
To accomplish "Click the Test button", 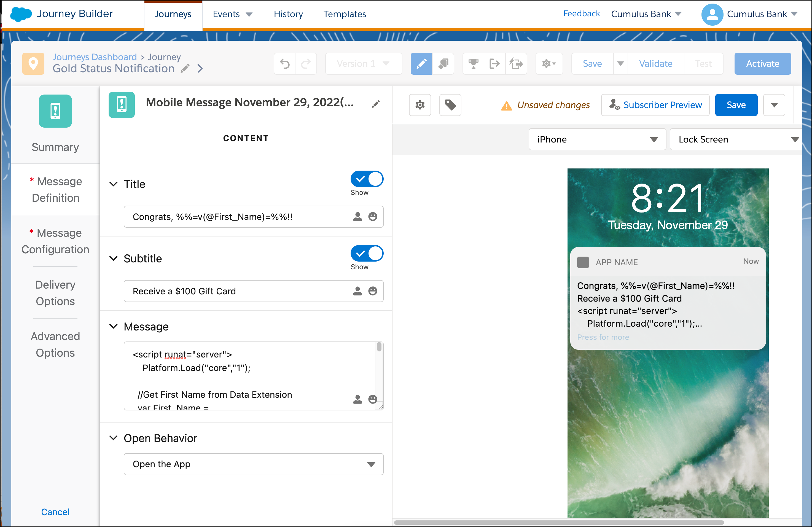I will click(703, 63).
